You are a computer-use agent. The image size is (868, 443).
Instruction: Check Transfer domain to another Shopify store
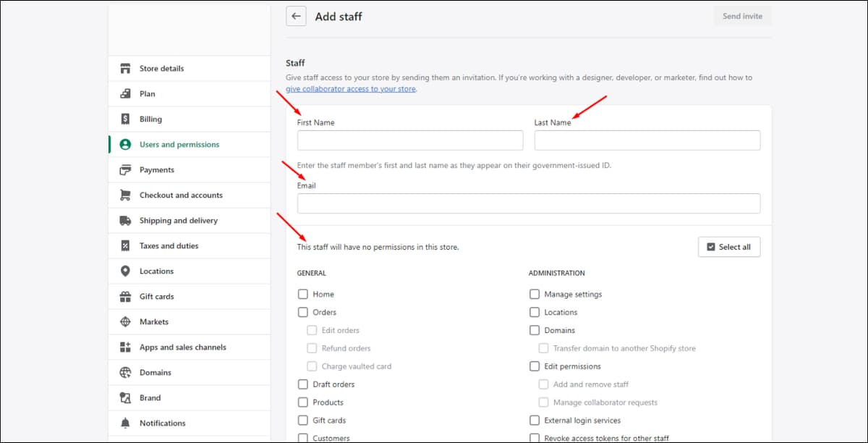[543, 348]
